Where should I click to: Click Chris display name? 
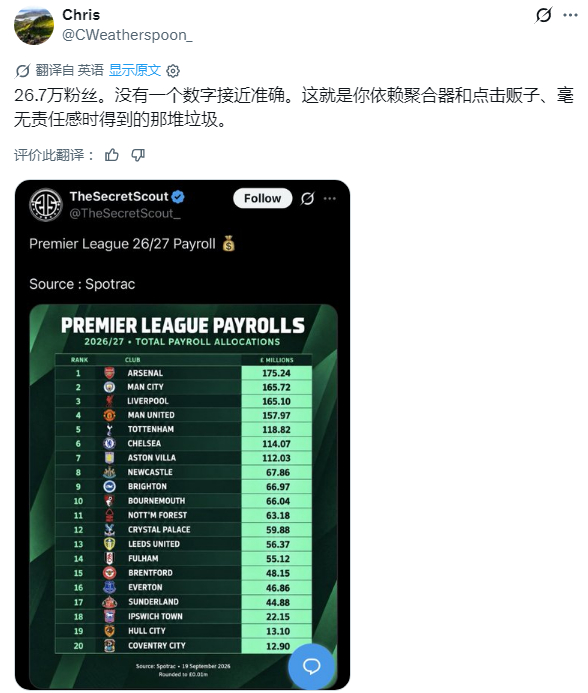point(81,15)
